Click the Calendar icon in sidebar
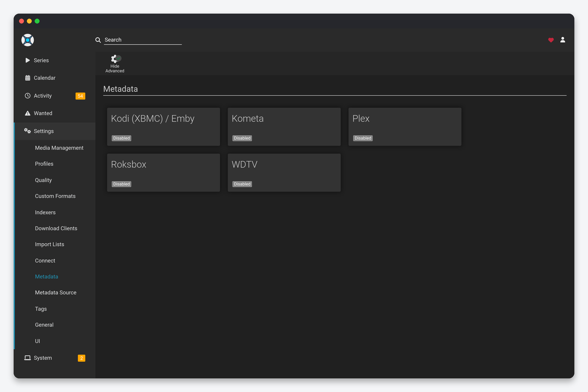 (28, 78)
